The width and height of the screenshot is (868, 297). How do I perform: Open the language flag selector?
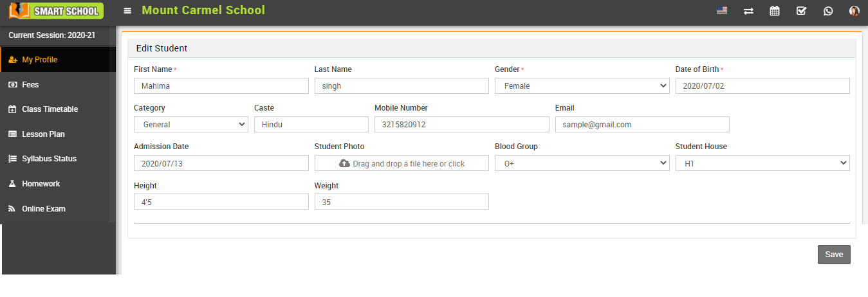(x=722, y=11)
